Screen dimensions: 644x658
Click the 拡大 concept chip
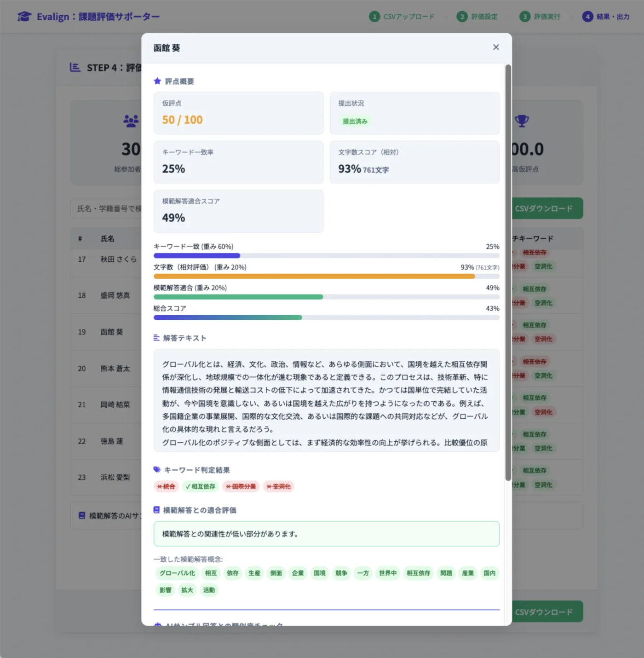click(x=187, y=590)
